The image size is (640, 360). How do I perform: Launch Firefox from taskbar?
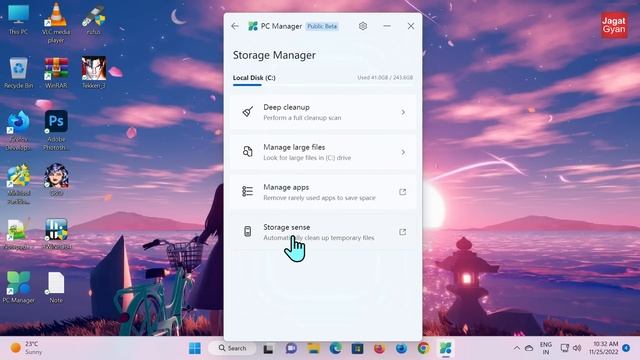(x=380, y=348)
